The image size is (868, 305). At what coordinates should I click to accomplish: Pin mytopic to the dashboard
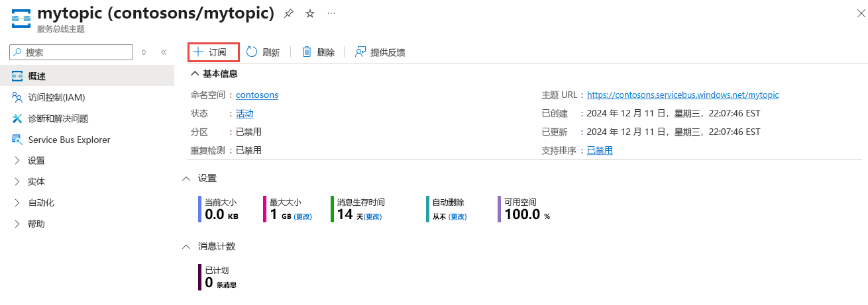(289, 14)
